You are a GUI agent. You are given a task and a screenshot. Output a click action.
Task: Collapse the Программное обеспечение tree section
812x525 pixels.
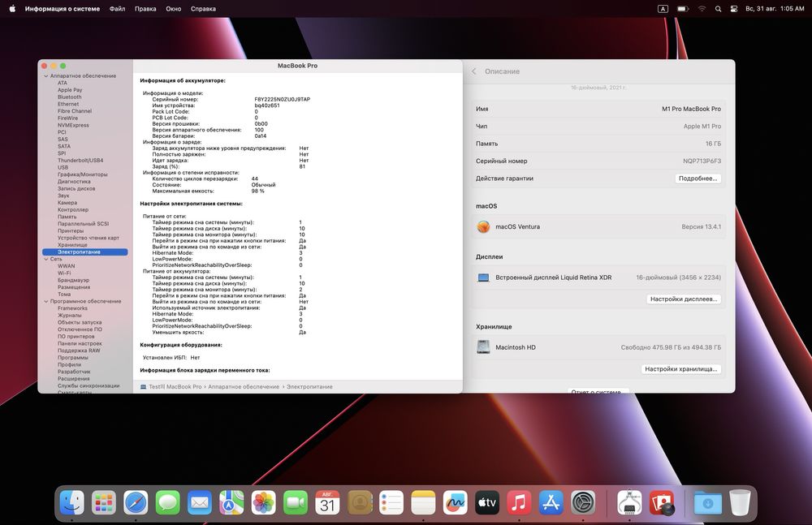tap(46, 301)
